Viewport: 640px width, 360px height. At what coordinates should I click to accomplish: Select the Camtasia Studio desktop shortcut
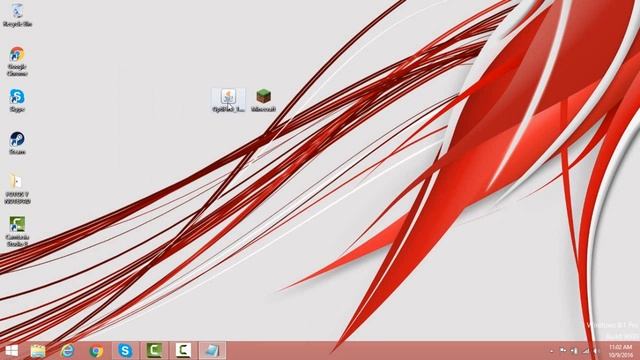[17, 231]
